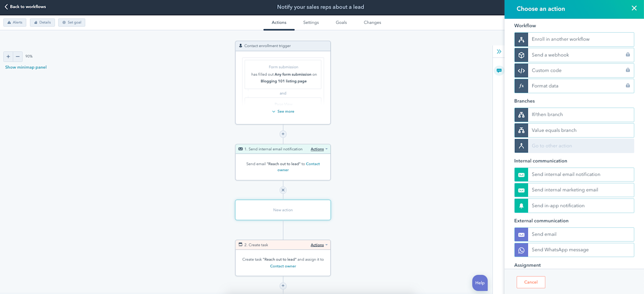Viewport: 644px width, 294px height.
Task: Select Value equals branch action
Action: (x=574, y=130)
